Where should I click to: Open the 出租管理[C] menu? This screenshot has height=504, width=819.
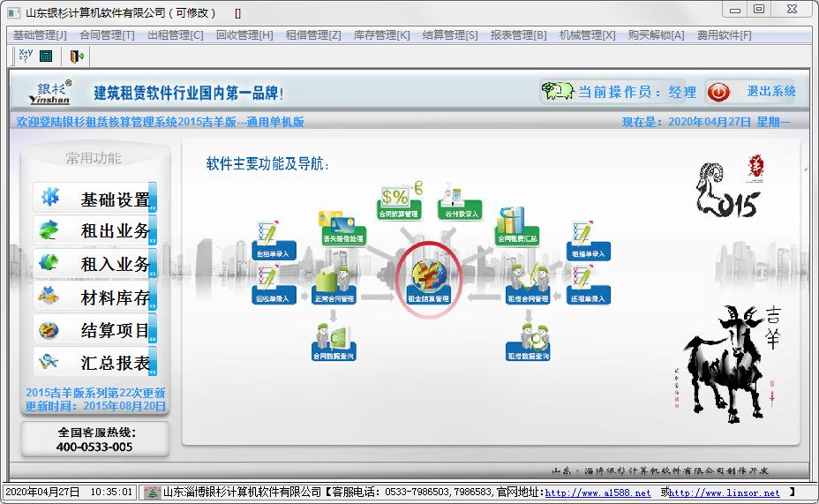176,35
